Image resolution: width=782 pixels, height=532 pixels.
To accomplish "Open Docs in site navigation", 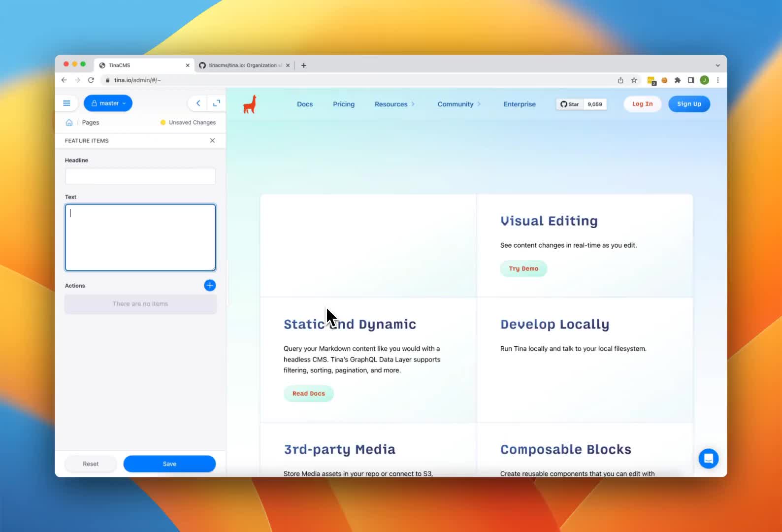I will point(305,104).
